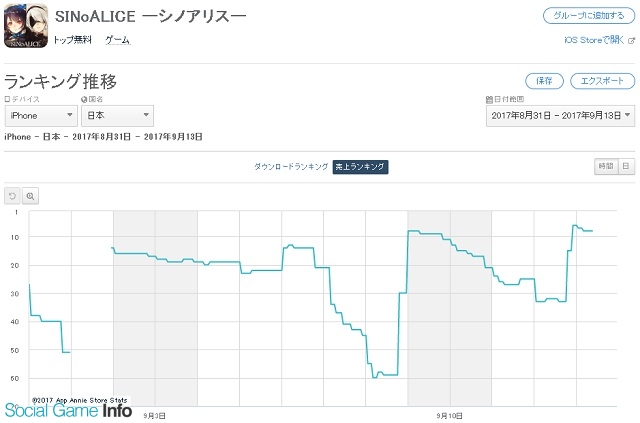Viewport: 640px width, 423px height.
Task: Click the SINoALICE app icon thumbnail
Action: tap(26, 26)
